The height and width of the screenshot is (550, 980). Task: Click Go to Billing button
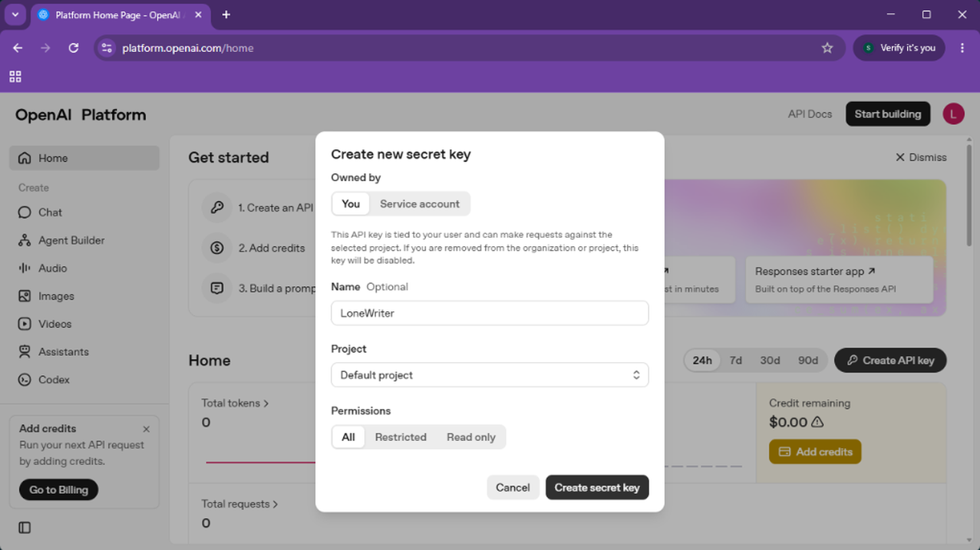(59, 489)
